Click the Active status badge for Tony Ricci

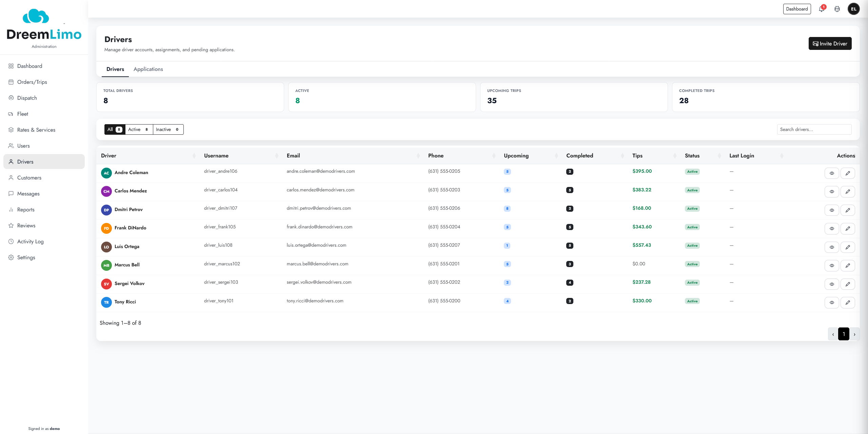(692, 301)
